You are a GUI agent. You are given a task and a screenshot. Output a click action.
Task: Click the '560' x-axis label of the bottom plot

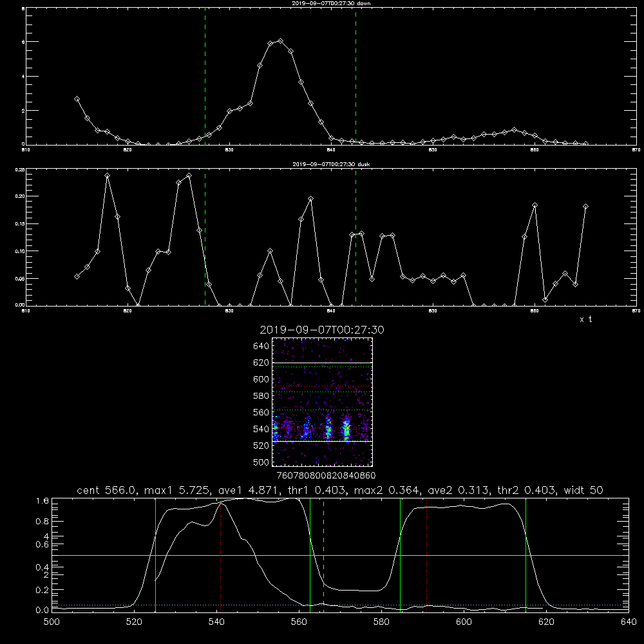pos(299,622)
